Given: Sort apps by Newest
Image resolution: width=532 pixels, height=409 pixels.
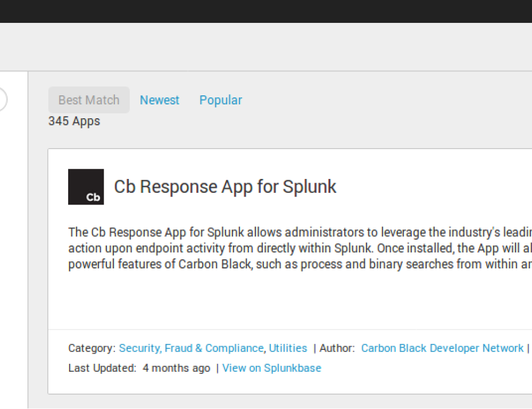Looking at the screenshot, I should [160, 100].
